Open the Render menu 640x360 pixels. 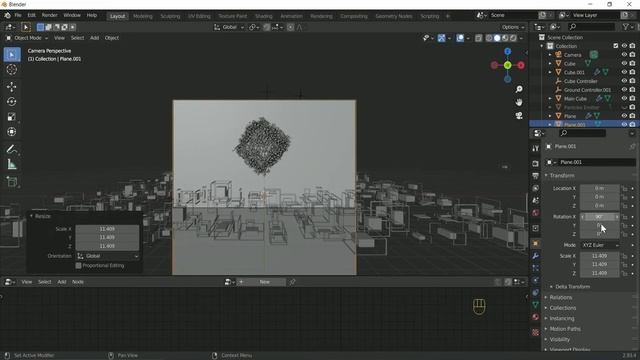point(50,16)
